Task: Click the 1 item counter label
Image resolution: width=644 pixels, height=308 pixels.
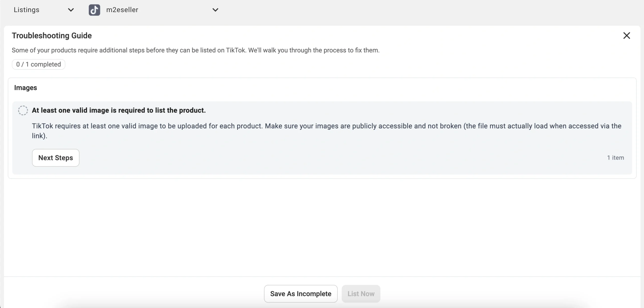Action: coord(615,158)
